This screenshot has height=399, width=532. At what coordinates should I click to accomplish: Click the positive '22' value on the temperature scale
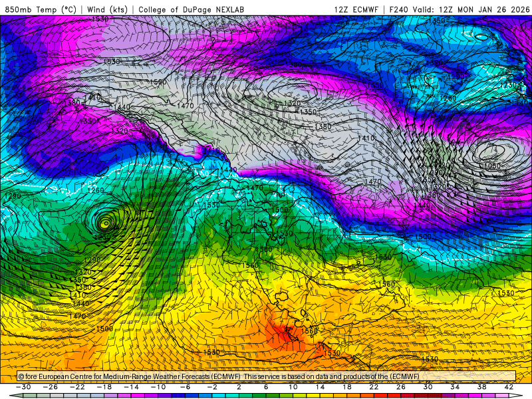[374, 387]
